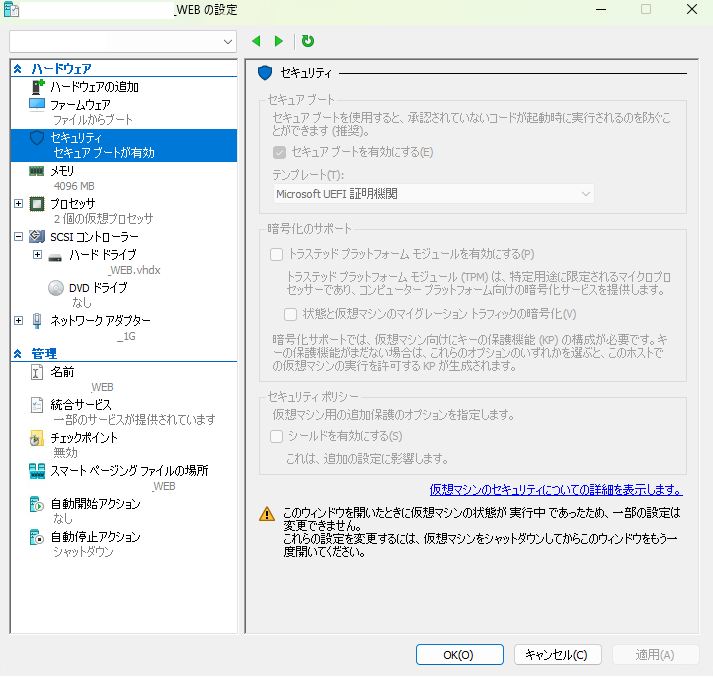713x682 pixels.
Task: Open 仮想マシンのセキュリティについての詳細を表示します link
Action: coord(556,490)
